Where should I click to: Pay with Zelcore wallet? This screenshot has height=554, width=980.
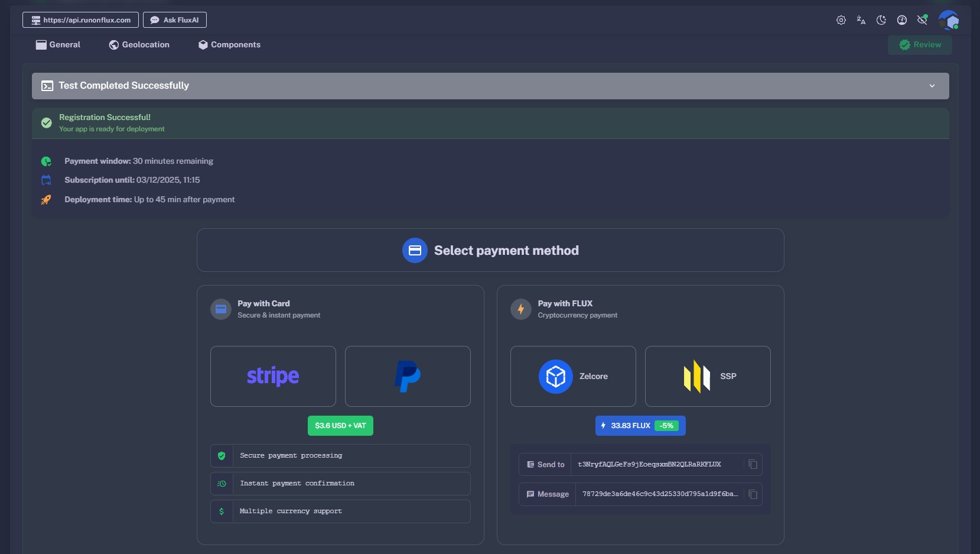coord(573,376)
